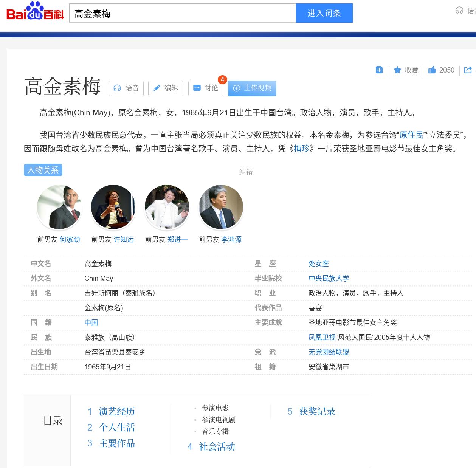Click the 处女座 constellation link
The width and height of the screenshot is (476, 468).
point(319,263)
